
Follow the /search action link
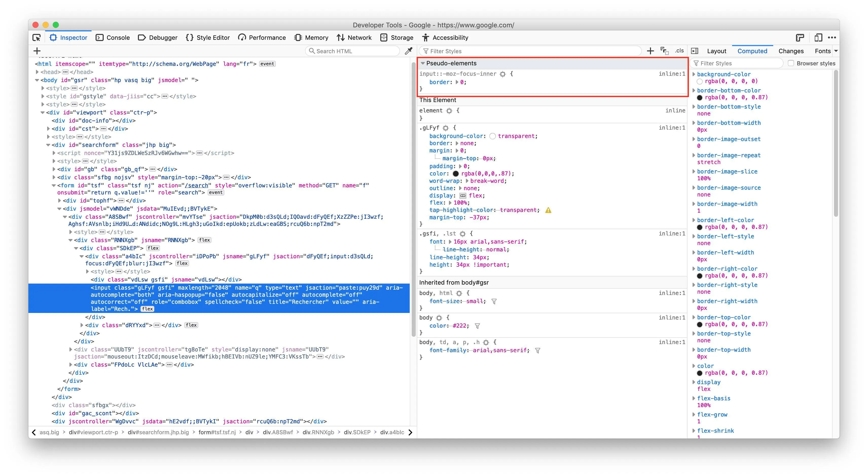point(196,186)
